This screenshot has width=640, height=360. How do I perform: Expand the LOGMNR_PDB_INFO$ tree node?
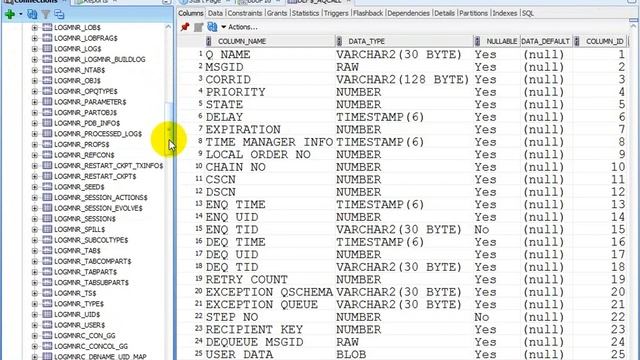pos(35,123)
